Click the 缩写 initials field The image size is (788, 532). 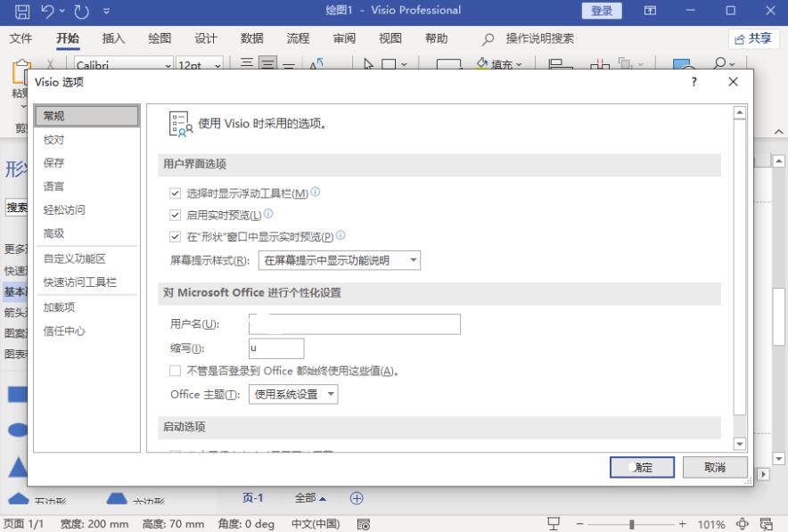coord(276,348)
